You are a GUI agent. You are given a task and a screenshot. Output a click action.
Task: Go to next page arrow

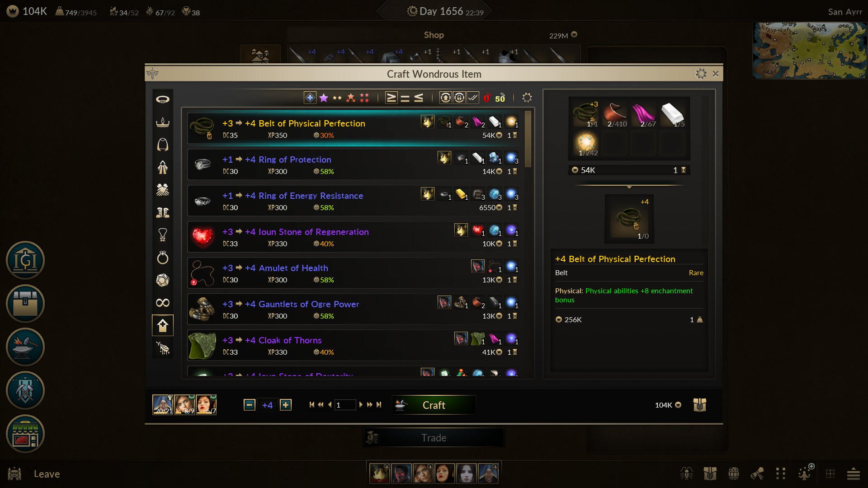pyautogui.click(x=361, y=405)
